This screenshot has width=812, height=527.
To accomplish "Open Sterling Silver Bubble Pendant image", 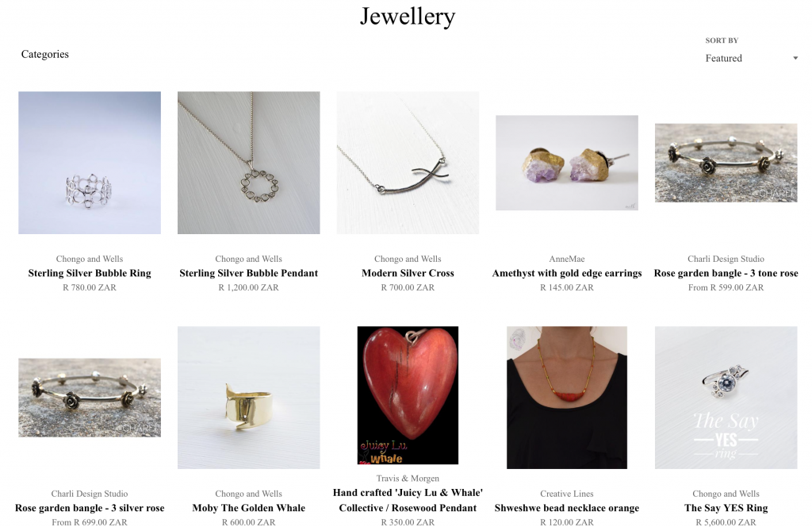I will (x=248, y=163).
